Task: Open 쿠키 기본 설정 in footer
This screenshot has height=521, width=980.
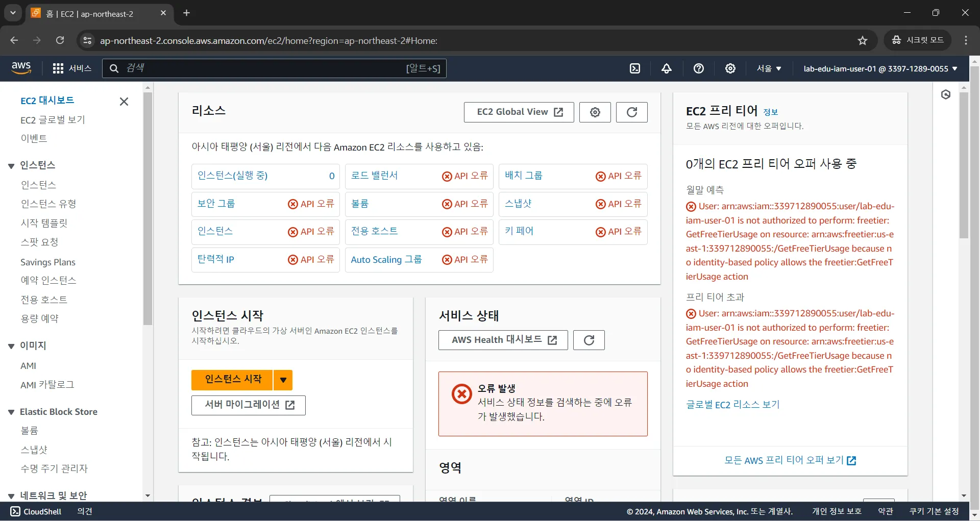Action: pyautogui.click(x=934, y=511)
